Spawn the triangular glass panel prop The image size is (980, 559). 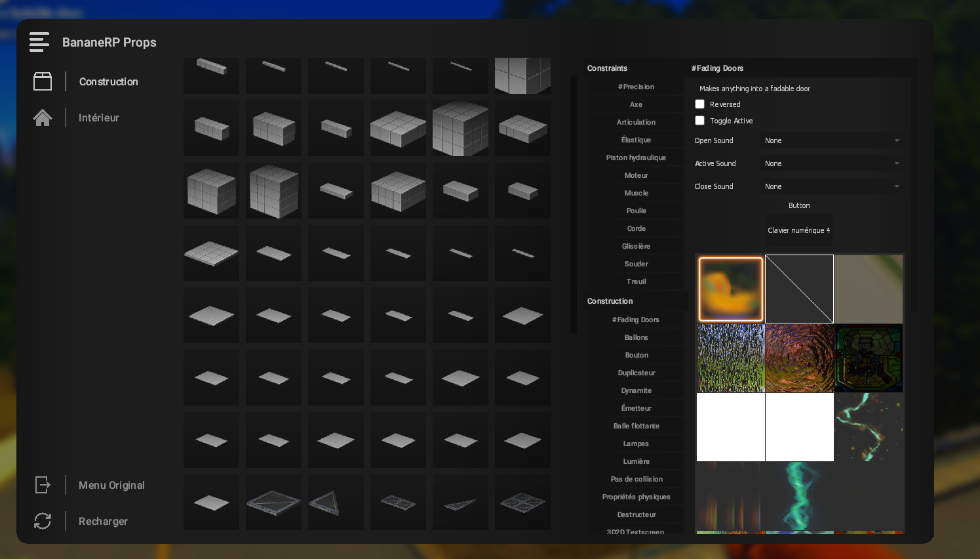coord(336,502)
